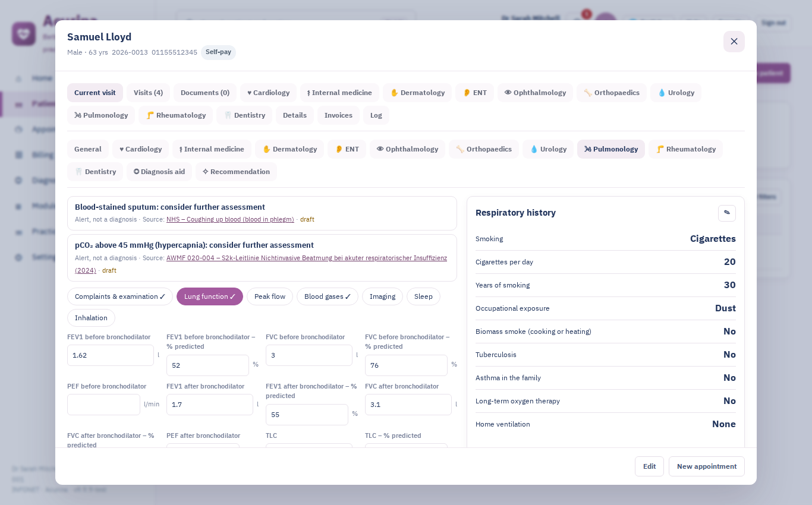Click the Smoking value "Cigarettes"

tap(713, 239)
